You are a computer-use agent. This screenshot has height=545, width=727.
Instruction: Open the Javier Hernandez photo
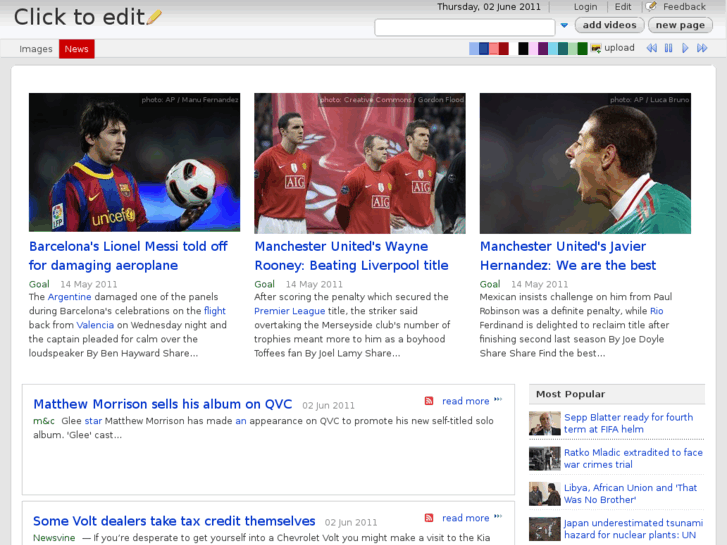point(585,163)
